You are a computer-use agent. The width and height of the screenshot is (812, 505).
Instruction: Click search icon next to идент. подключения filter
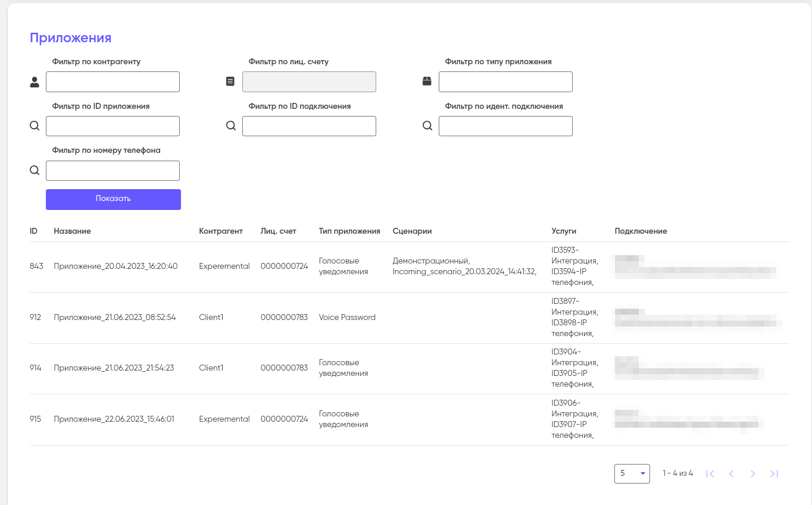click(x=427, y=126)
